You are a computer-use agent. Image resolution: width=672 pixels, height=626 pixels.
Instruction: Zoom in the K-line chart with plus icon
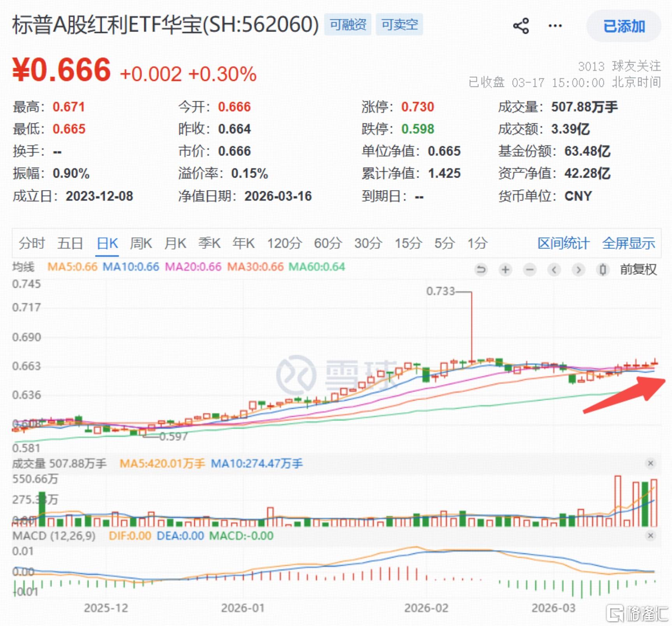point(505,269)
